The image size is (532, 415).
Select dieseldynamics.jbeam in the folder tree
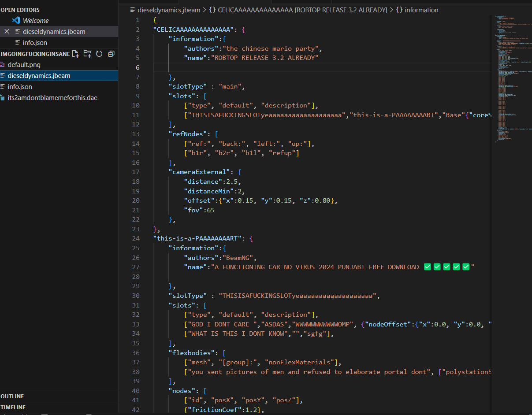click(x=39, y=76)
